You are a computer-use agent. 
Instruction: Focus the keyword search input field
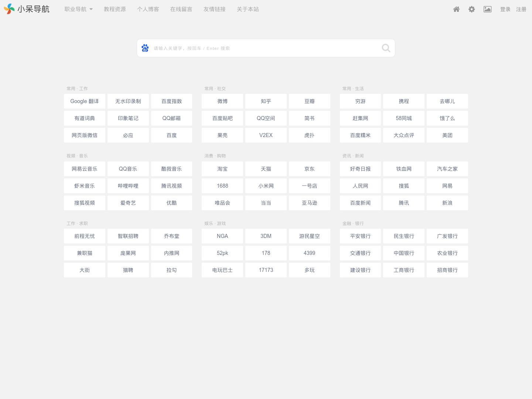[x=266, y=48]
